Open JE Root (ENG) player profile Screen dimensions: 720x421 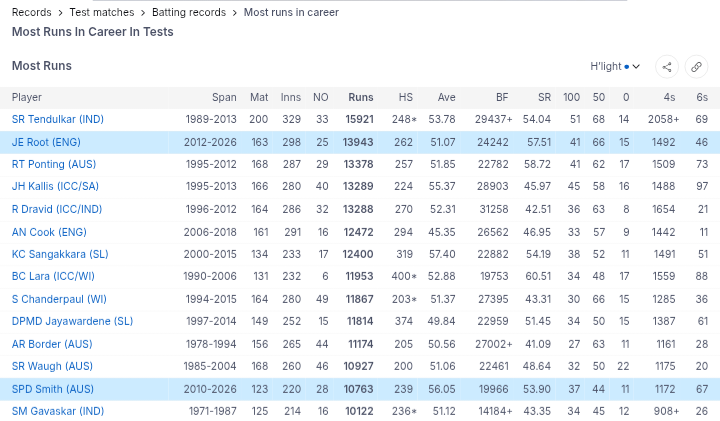tap(46, 143)
